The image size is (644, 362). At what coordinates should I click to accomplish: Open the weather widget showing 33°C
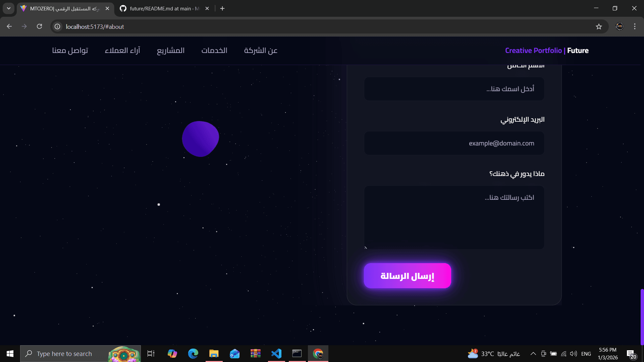[x=494, y=354]
